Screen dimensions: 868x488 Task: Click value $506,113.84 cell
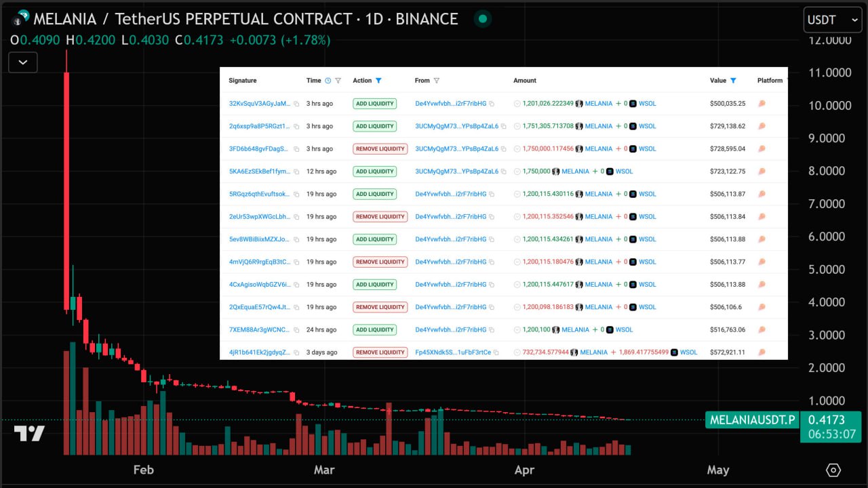(728, 217)
